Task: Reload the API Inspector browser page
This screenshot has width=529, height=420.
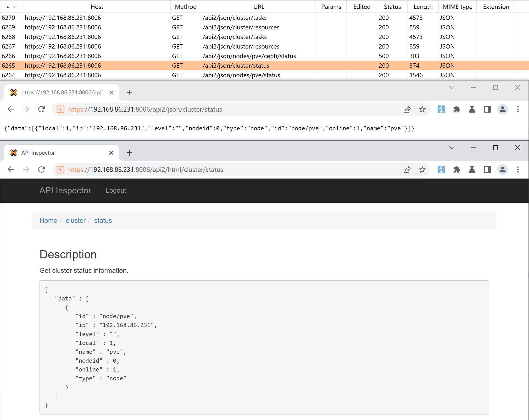Action: (41, 170)
